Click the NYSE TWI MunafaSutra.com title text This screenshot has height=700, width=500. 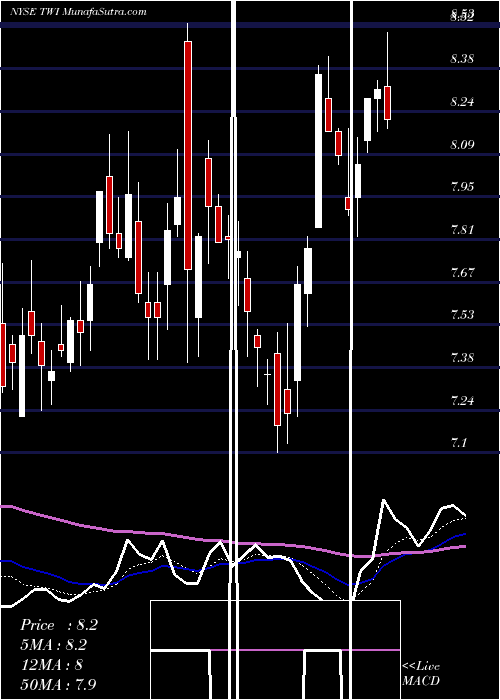pos(78,12)
